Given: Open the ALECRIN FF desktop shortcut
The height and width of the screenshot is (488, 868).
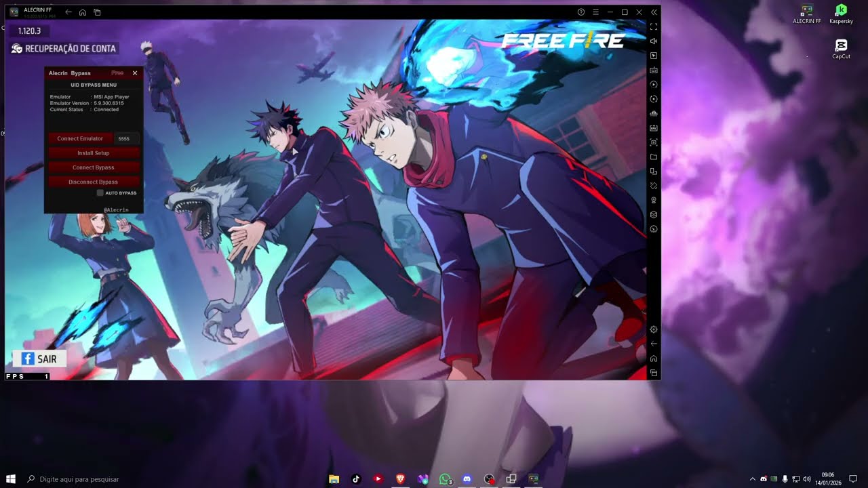Looking at the screenshot, I should point(807,14).
